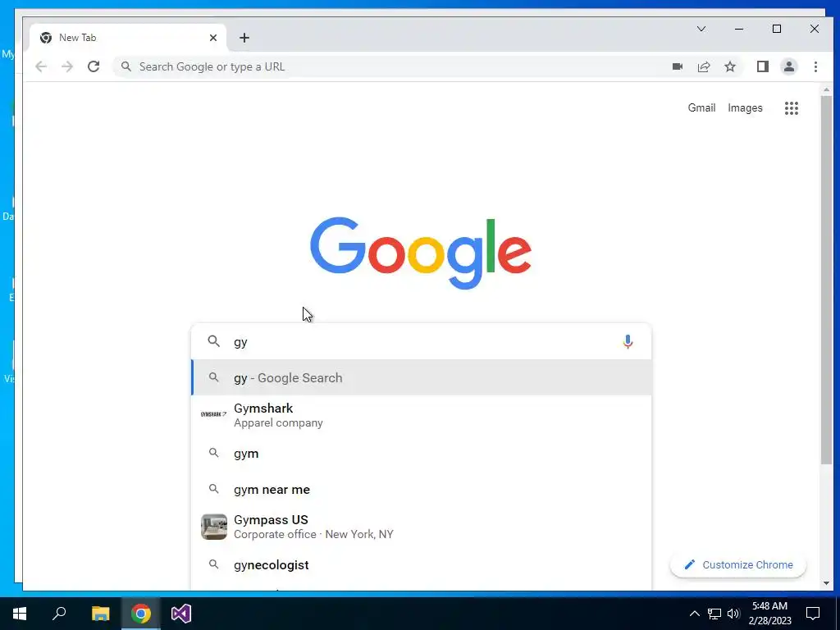Open a new tab with the plus button
This screenshot has width=840, height=630.
[244, 38]
